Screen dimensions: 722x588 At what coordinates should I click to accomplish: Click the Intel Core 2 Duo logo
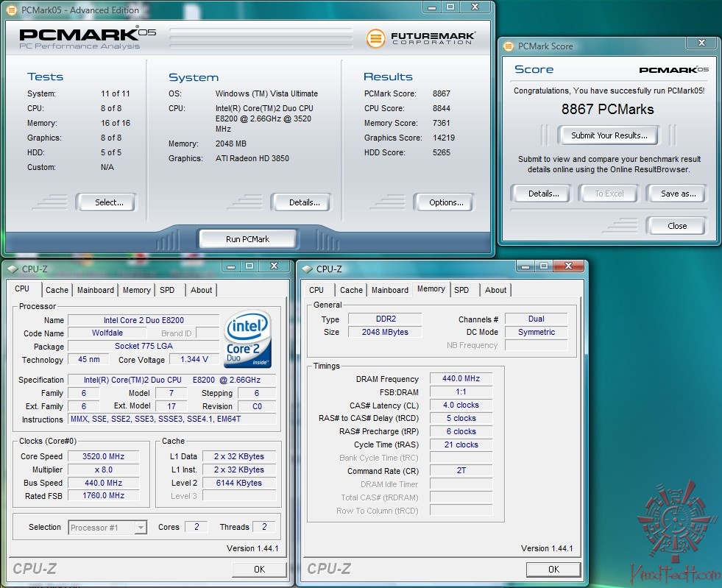pyautogui.click(x=248, y=339)
